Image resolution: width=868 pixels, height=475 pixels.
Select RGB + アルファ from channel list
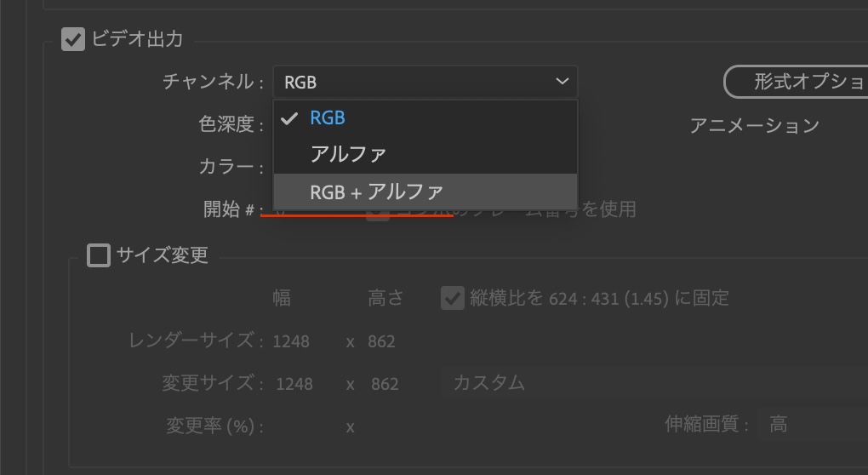click(376, 192)
